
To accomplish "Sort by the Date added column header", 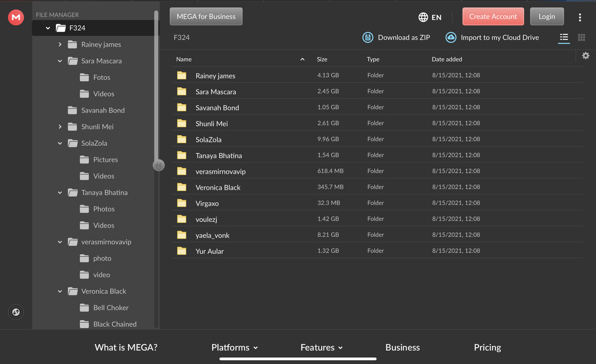I will click(447, 59).
